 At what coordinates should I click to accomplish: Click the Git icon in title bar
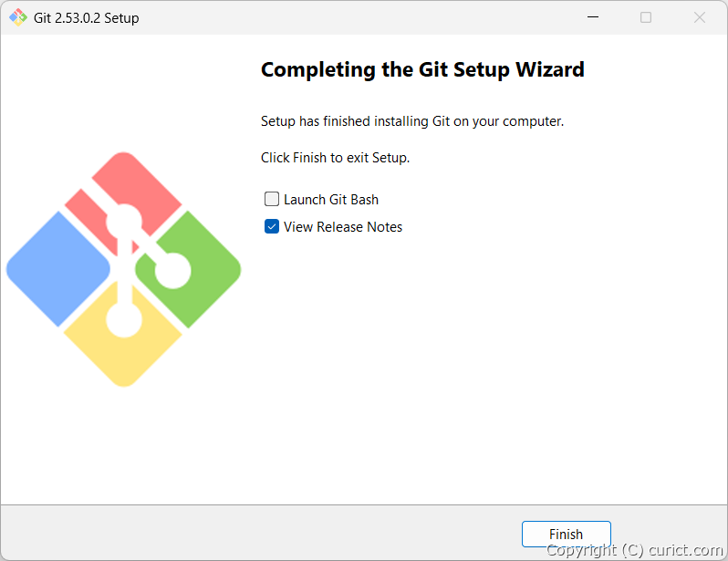17,17
